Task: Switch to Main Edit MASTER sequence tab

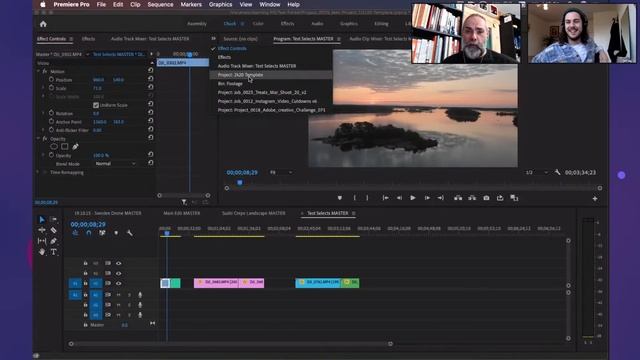Action: (182, 213)
